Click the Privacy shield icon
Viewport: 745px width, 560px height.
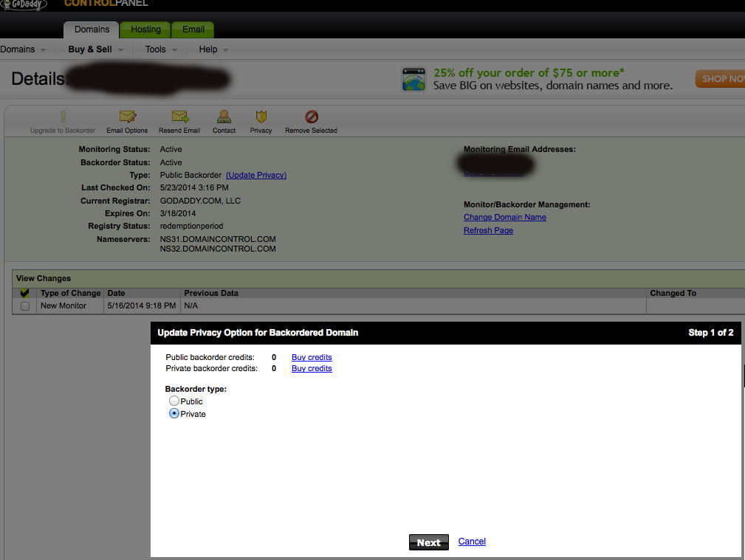(261, 117)
